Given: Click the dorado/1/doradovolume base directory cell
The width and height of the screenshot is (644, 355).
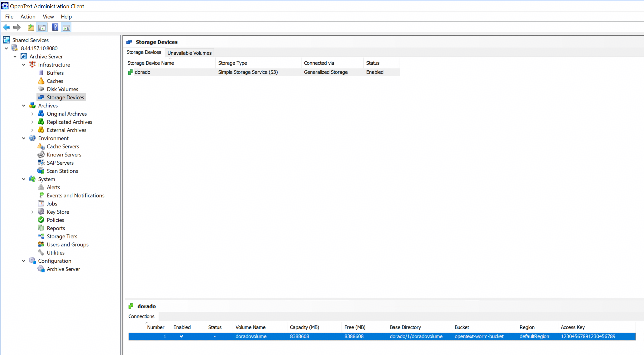Looking at the screenshot, I should point(416,336).
